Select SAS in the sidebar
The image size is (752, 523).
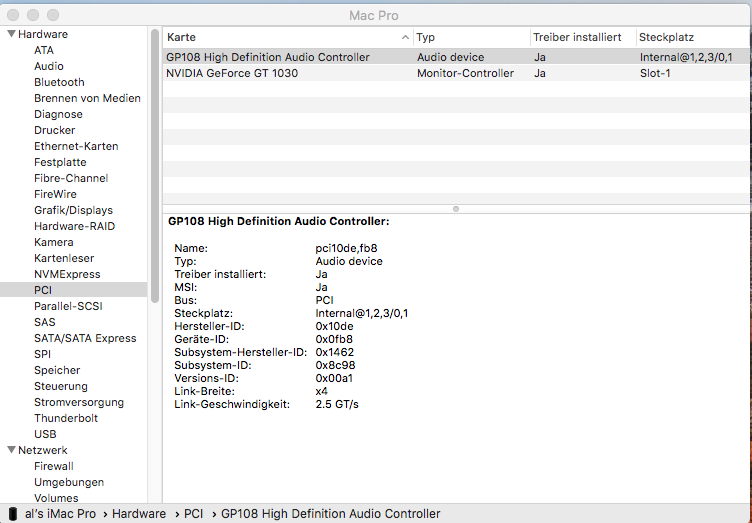click(45, 322)
